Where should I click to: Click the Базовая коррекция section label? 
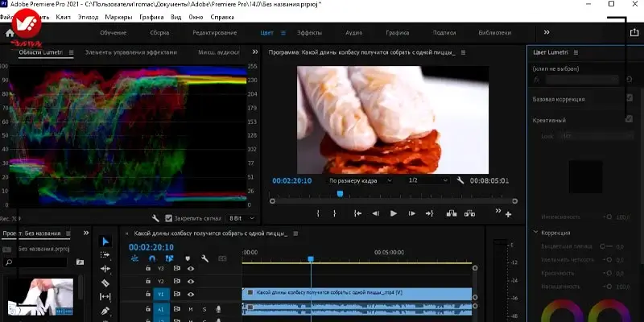point(559,99)
